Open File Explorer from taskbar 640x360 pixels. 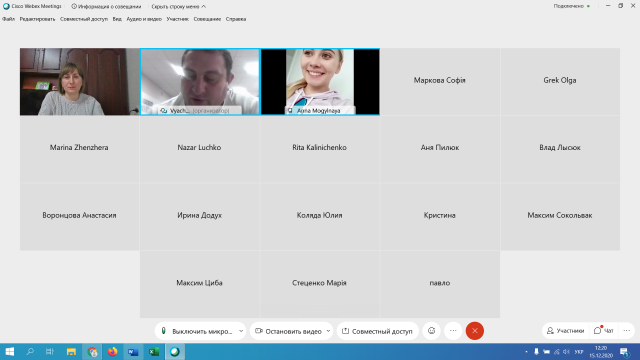(71, 351)
